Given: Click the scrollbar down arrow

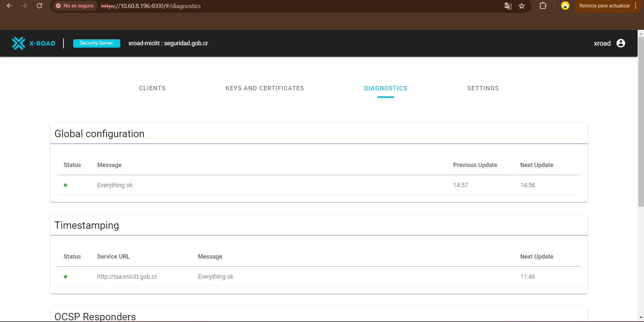Looking at the screenshot, I should tap(641, 317).
